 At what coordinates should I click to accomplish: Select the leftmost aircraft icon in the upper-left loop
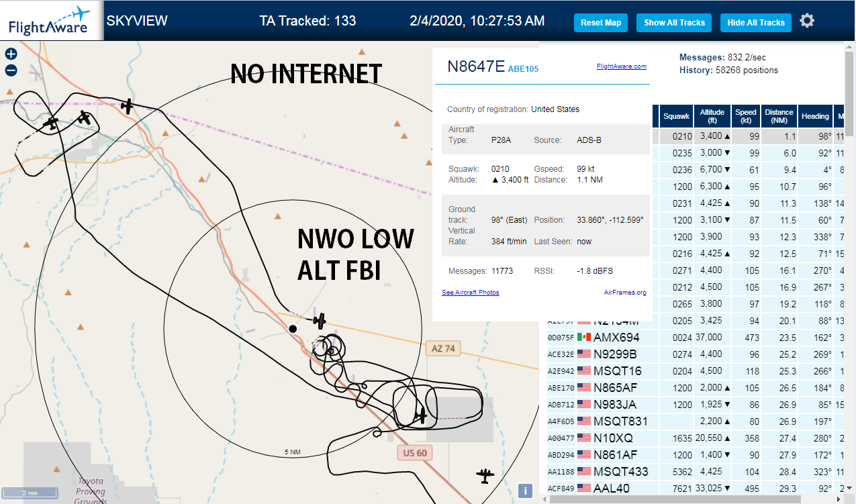51,123
